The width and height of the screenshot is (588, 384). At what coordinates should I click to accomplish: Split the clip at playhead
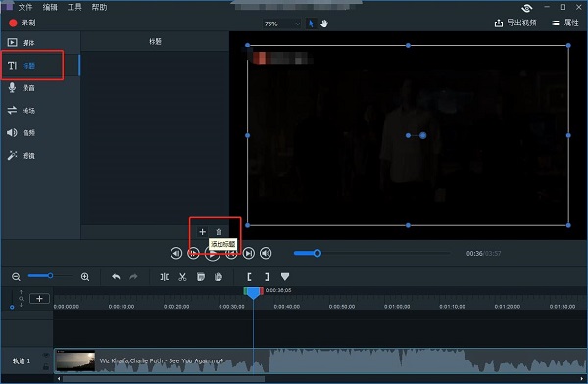pos(165,277)
